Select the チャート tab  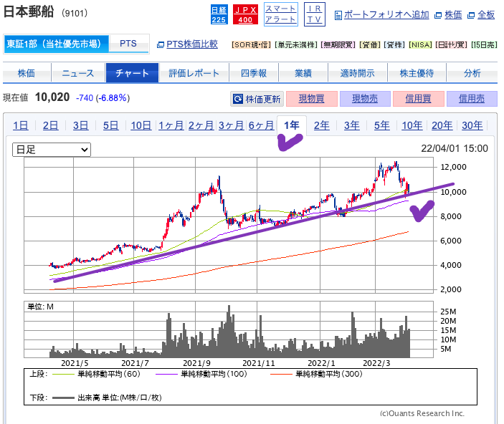pos(132,73)
